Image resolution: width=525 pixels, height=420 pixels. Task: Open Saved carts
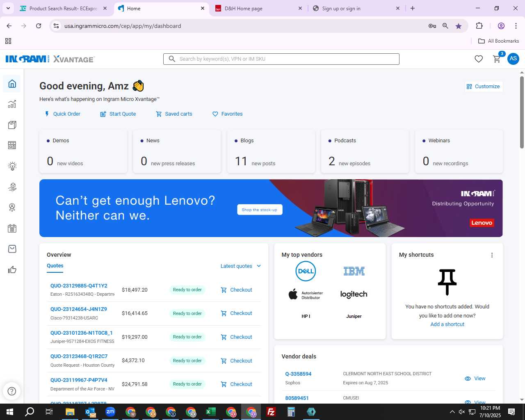point(174,114)
